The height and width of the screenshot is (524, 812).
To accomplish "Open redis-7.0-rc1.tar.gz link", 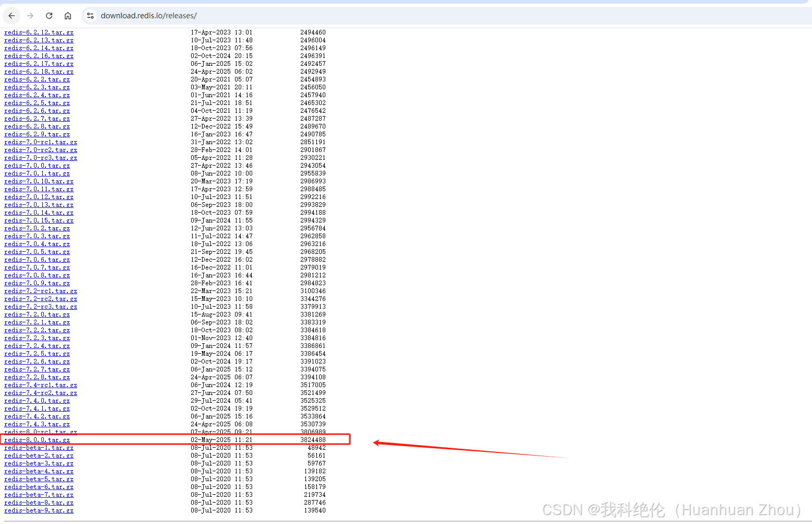I will point(41,142).
